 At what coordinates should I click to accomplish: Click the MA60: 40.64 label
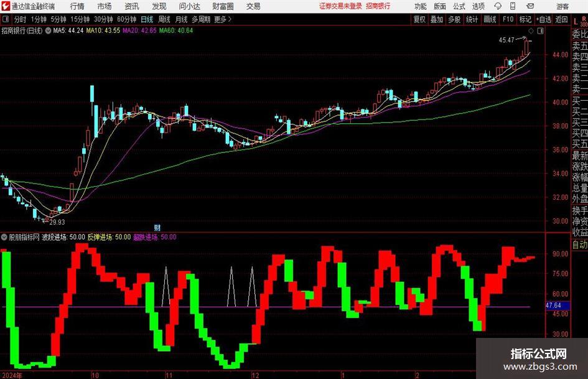click(176, 30)
